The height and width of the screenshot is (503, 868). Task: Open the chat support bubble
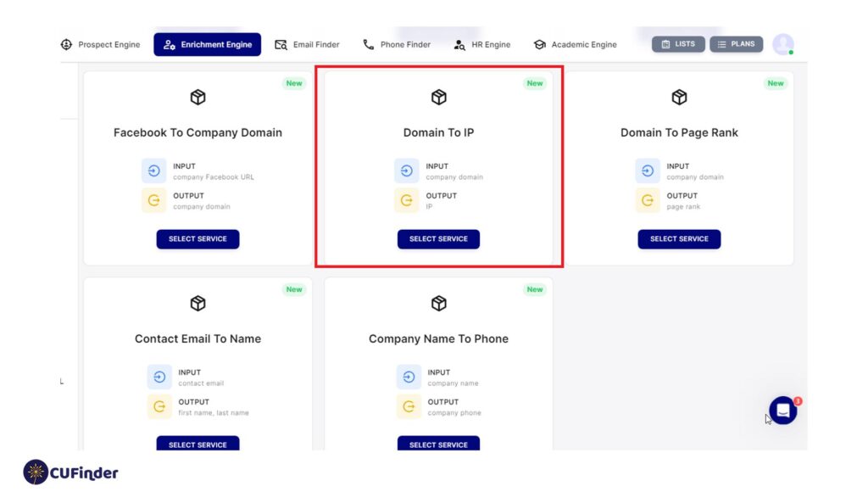pos(782,411)
